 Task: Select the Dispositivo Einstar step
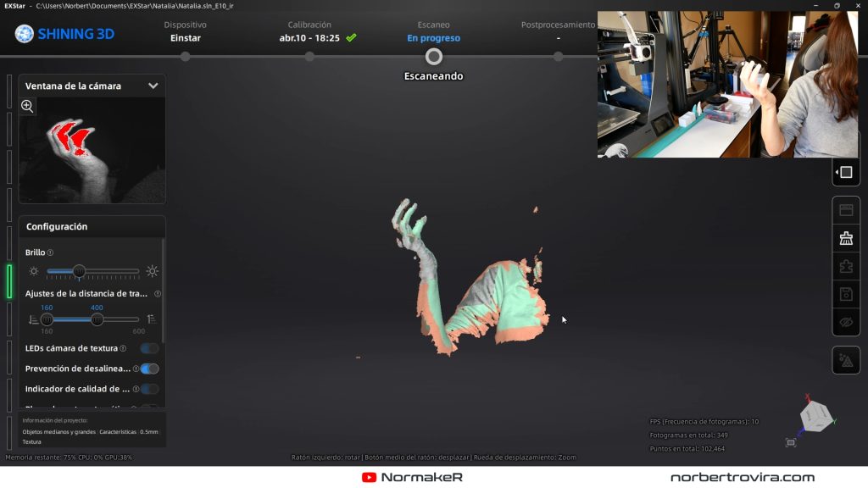point(185,56)
